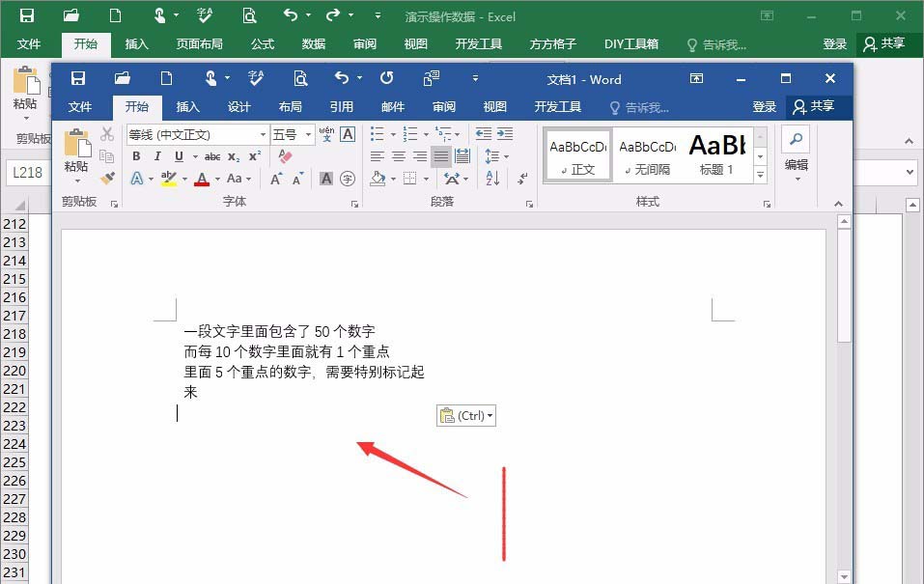The width and height of the screenshot is (924, 584).
Task: Click Excel redo arrow icon
Action: point(333,14)
